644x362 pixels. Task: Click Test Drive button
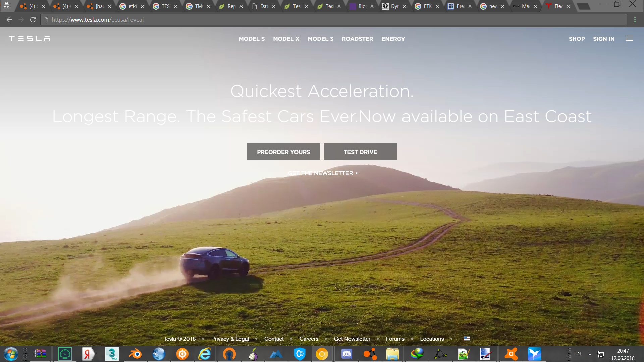tap(360, 152)
